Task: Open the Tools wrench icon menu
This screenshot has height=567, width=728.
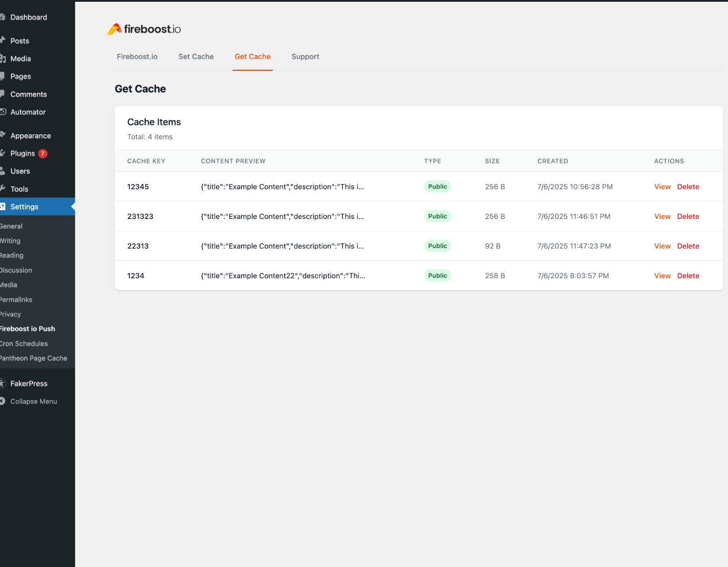Action: pyautogui.click(x=2, y=189)
